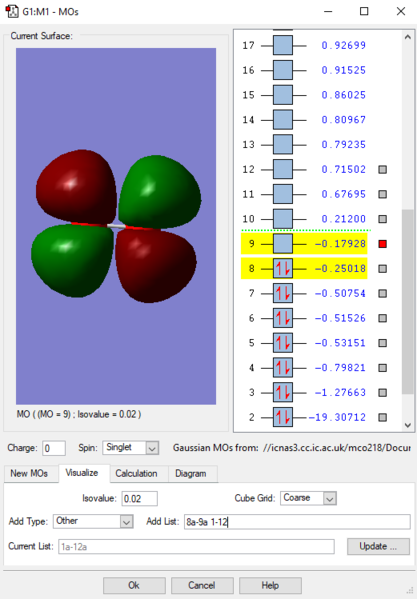Click energy value -0.50754
417x599 pixels.
point(340,293)
